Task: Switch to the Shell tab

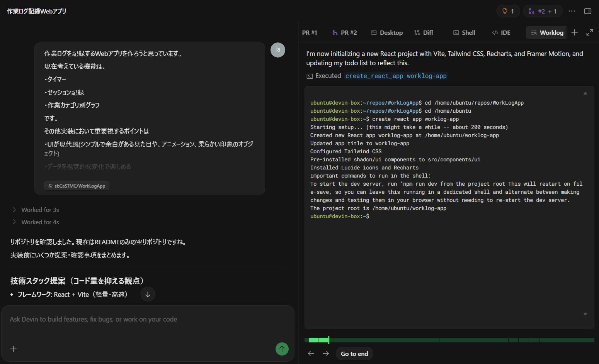Action: (x=464, y=33)
